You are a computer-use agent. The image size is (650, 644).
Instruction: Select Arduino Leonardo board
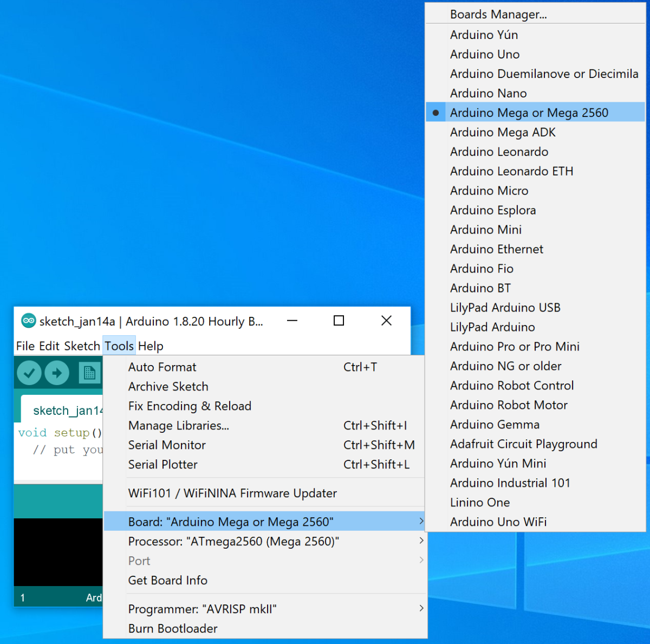(x=535, y=152)
